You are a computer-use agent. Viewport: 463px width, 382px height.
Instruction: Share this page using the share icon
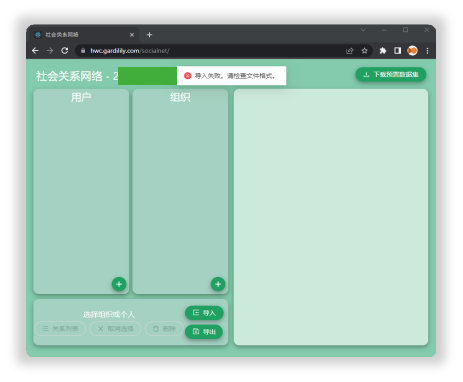(x=349, y=51)
